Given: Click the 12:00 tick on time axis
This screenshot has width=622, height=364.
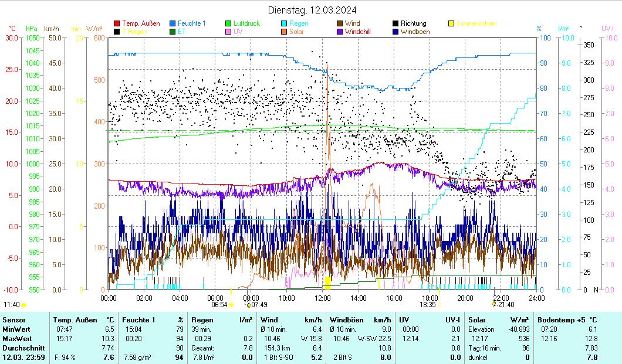Looking at the screenshot, I should tap(323, 298).
